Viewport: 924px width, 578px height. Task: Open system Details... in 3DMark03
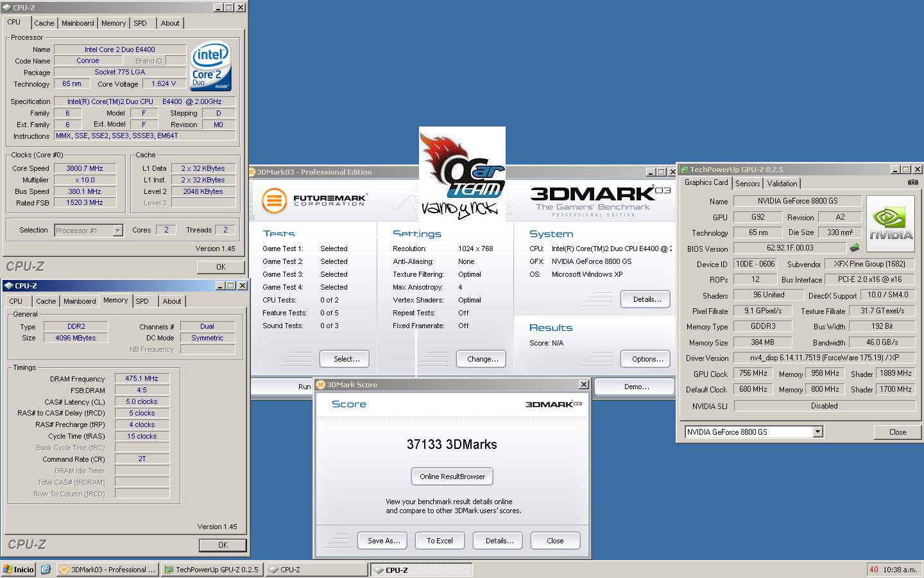click(647, 299)
